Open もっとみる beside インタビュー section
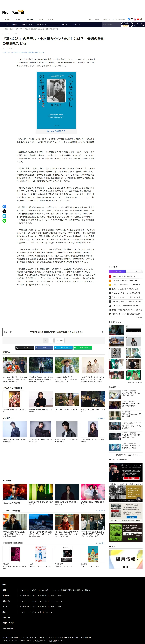Image resolution: width=145 pixels, height=644 pixels. [100, 418]
